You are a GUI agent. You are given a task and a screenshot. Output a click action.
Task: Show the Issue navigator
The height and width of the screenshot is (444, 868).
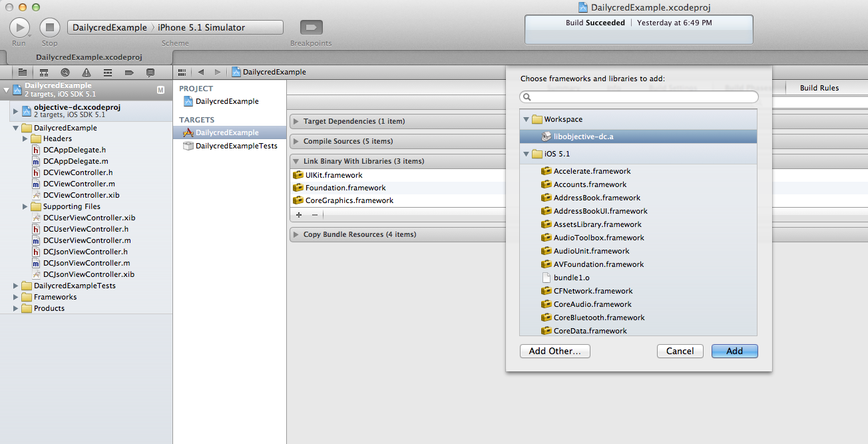coord(87,72)
